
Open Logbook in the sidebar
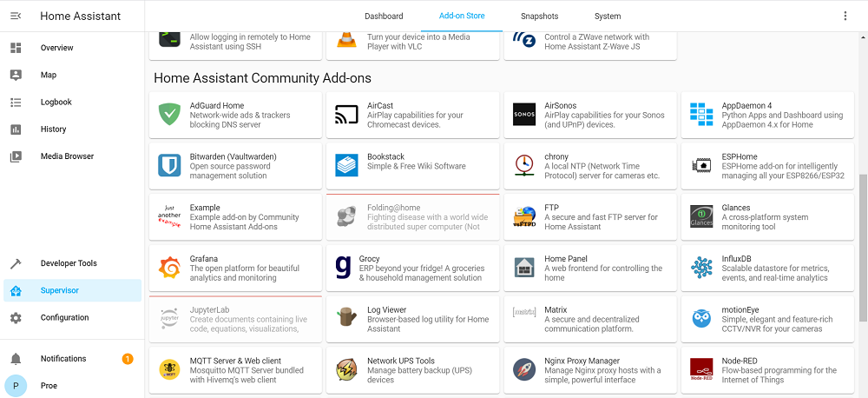(x=73, y=102)
